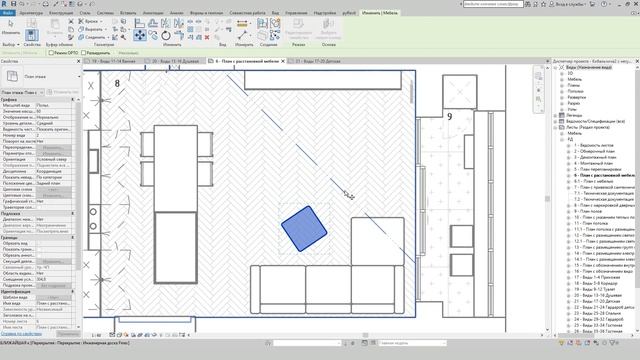Toggle the Обрезать аннотации checkbox
The height and width of the screenshot is (360, 640).
pyautogui.click(x=39, y=255)
